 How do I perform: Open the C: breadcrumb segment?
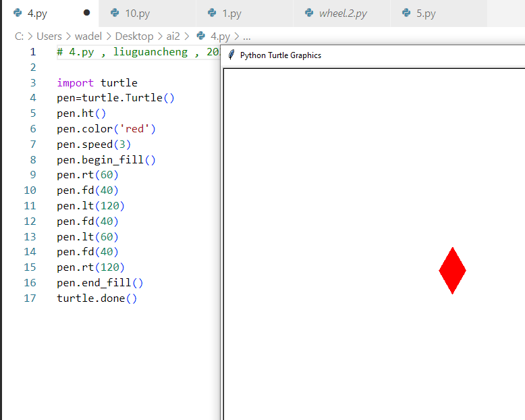[19, 36]
